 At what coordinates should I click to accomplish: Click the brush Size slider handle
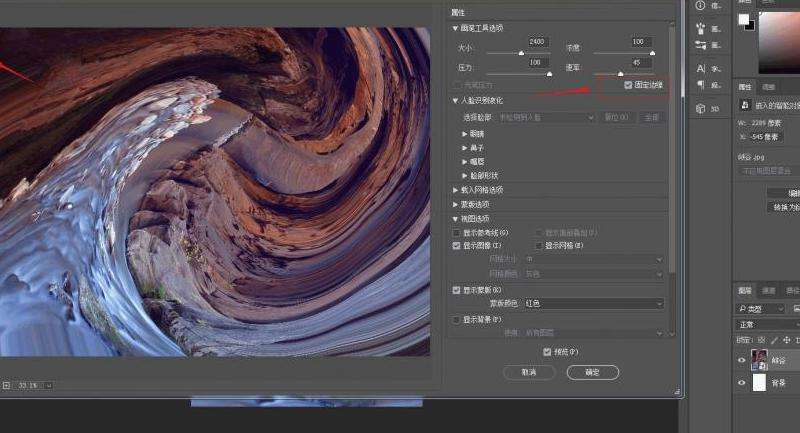[521, 53]
